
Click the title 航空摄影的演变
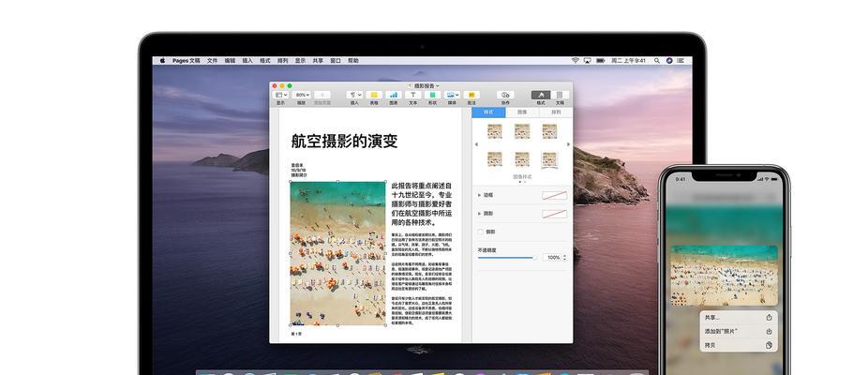344,142
